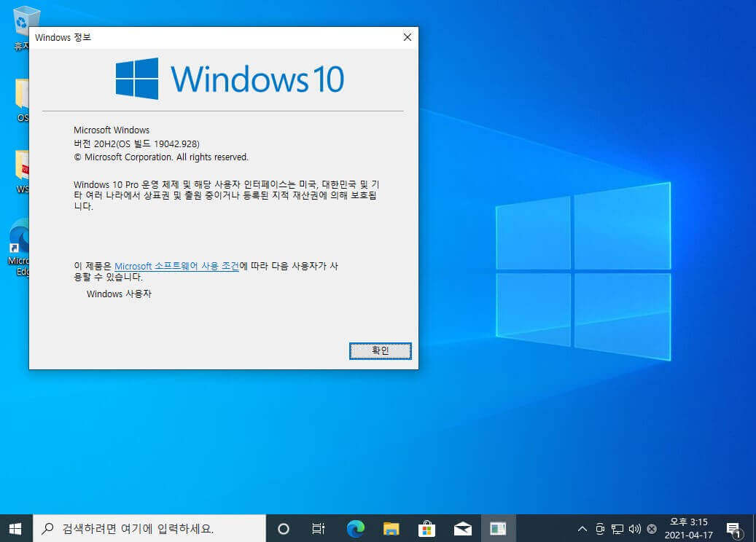The width and height of the screenshot is (756, 542).
Task: Select the winver app taskbar button
Action: coord(498,528)
